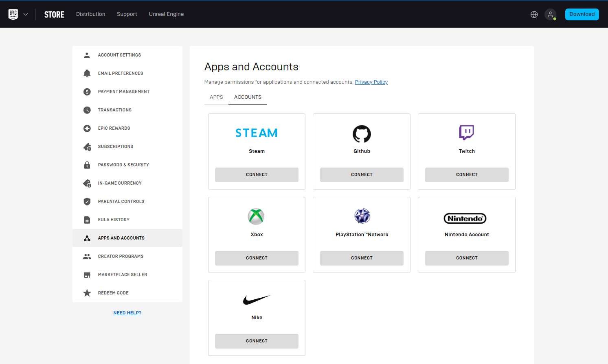Screen dimensions: 608x364
Task: Select Subscriptions label in sidebar
Action: [x=116, y=146]
